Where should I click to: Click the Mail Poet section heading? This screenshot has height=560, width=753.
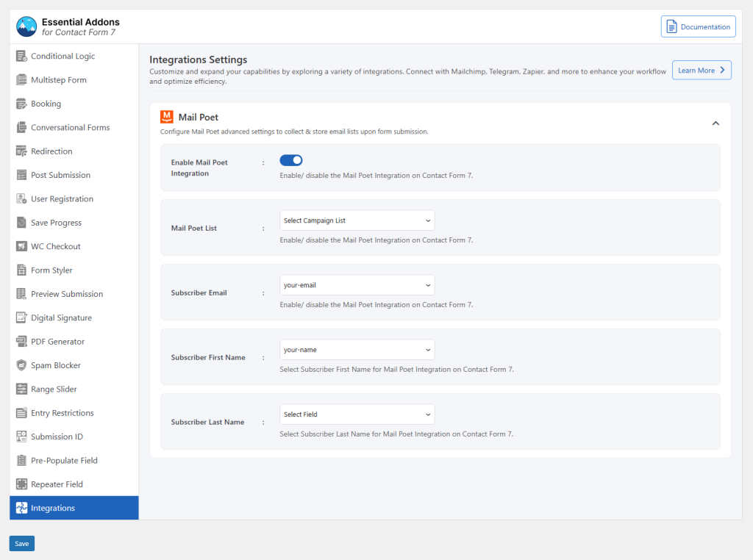199,117
